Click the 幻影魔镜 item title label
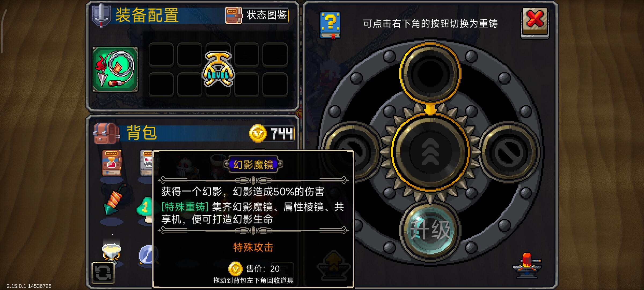The width and height of the screenshot is (644, 290). coord(253,164)
